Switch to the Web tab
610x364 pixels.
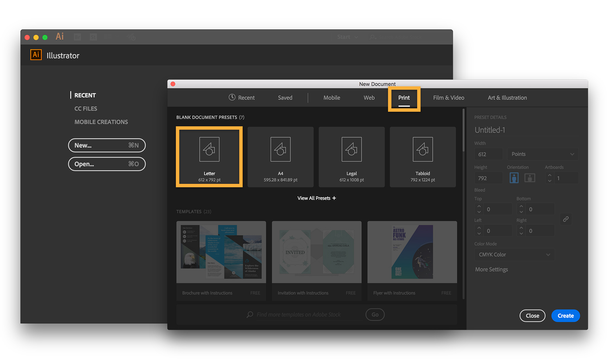coord(369,98)
